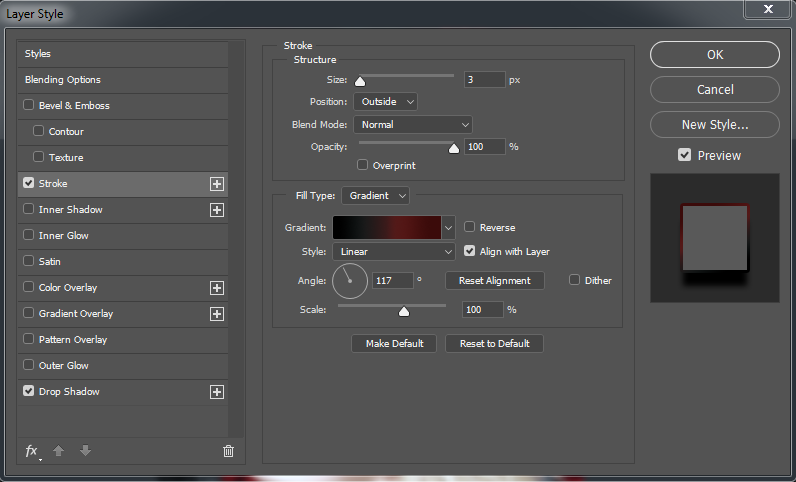Click the Size slider handle

click(x=360, y=81)
